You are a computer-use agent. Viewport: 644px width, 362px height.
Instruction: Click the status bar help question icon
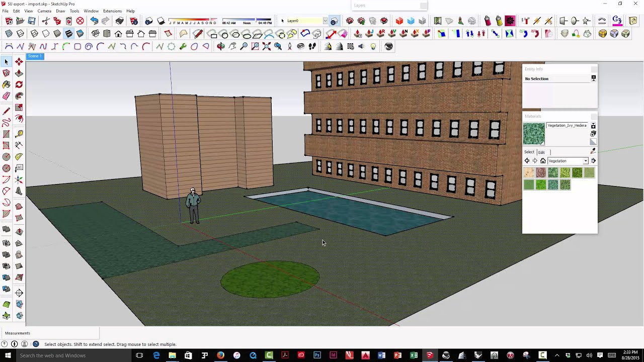point(36,344)
